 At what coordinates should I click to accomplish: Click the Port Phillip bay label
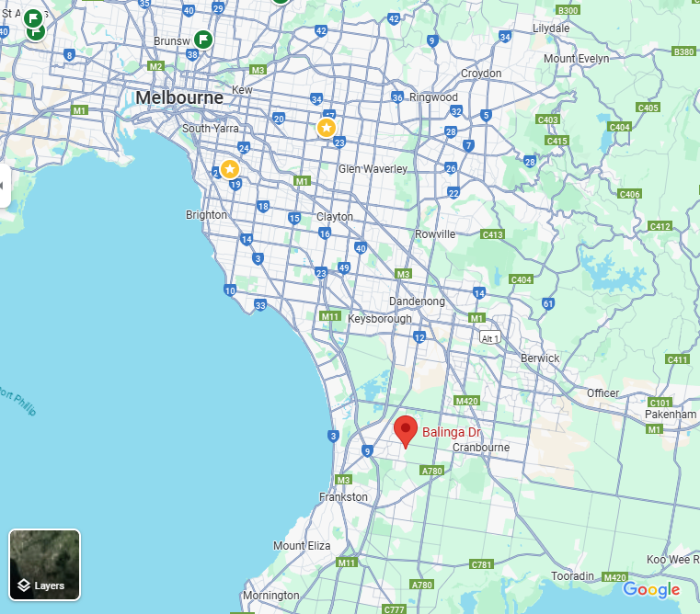tap(17, 401)
